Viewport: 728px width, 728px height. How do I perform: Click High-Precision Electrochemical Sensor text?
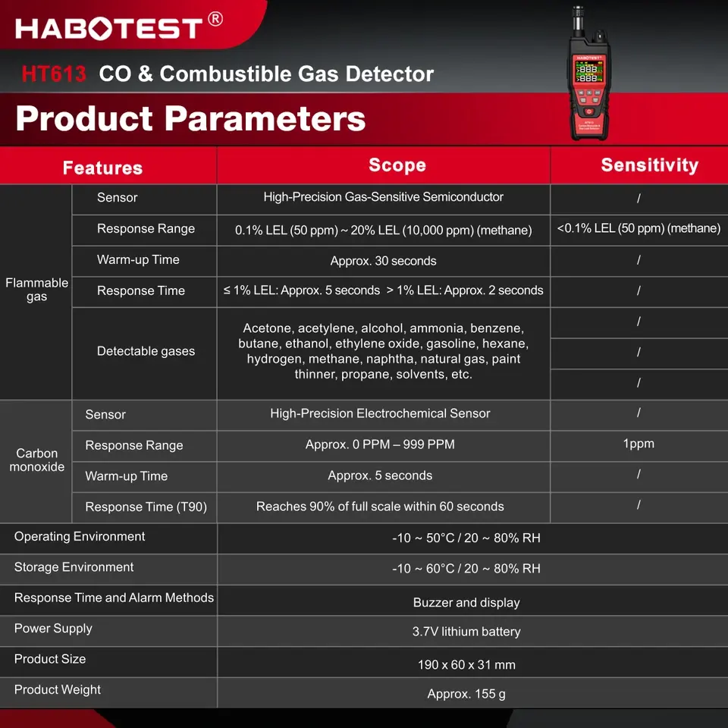coord(380,413)
